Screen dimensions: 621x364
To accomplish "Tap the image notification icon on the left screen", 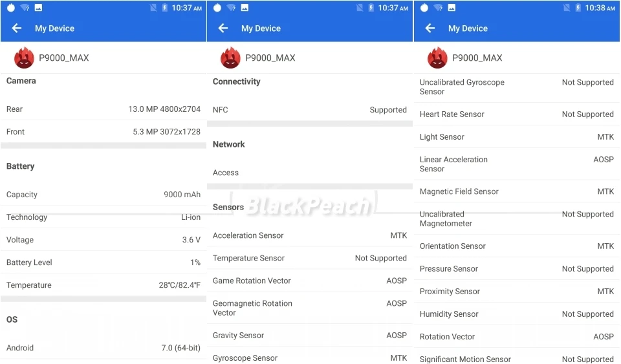I will pyautogui.click(x=38, y=8).
